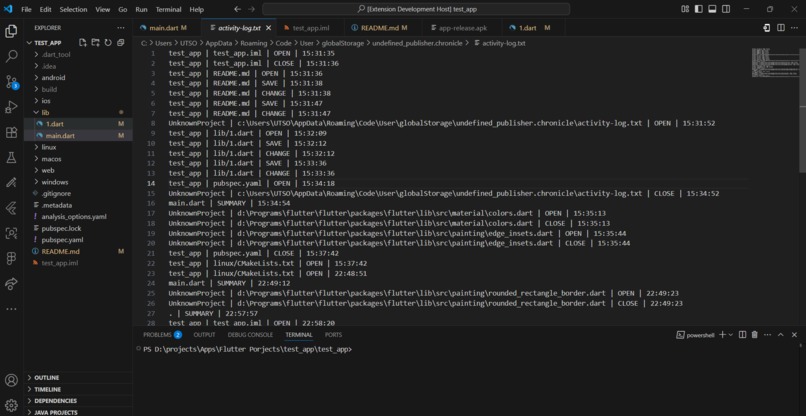The height and width of the screenshot is (416, 806).
Task: Open the Figma view in activity bar
Action: pos(11,258)
